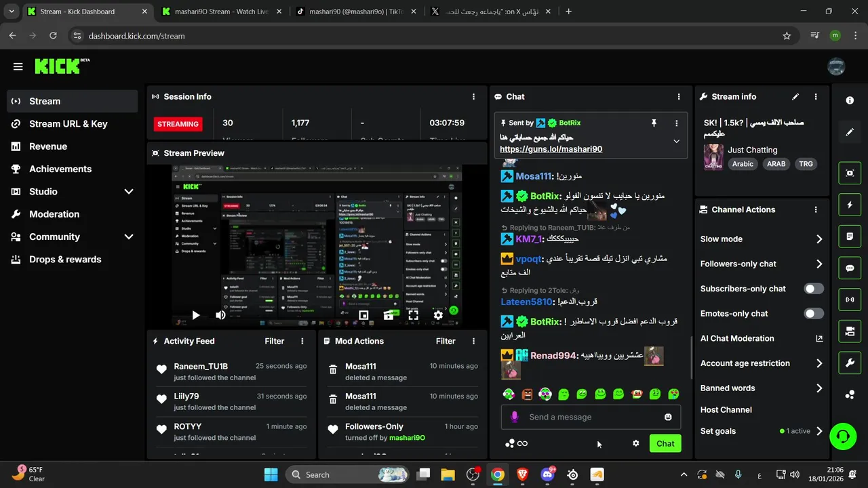Toggle theater mode icon in preview player
The height and width of the screenshot is (488, 868).
click(389, 315)
